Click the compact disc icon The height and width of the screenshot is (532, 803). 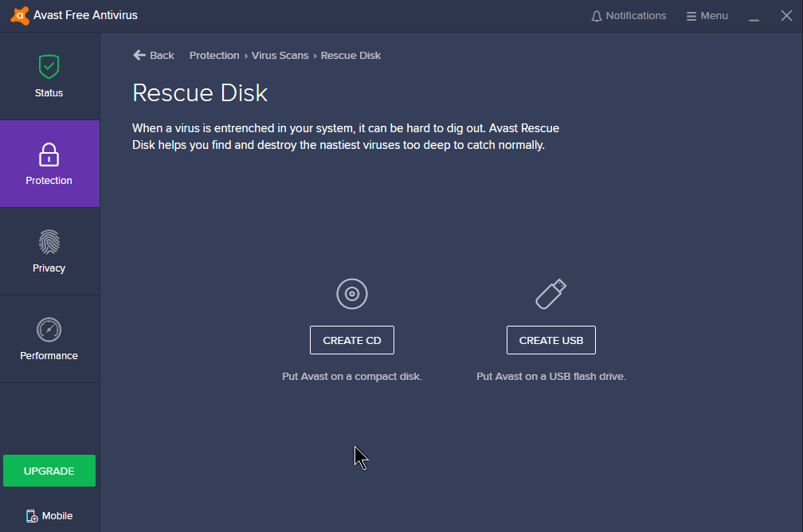coord(352,294)
